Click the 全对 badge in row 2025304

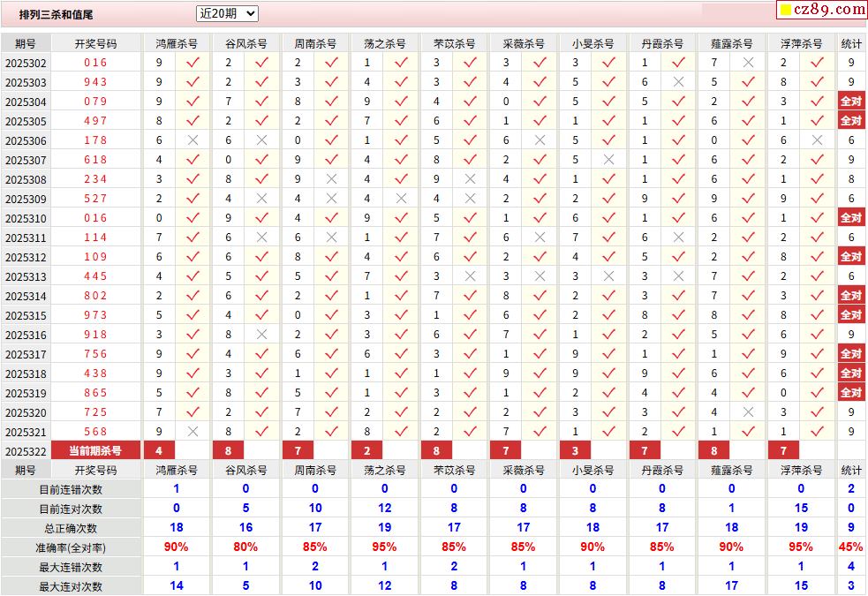tap(851, 102)
